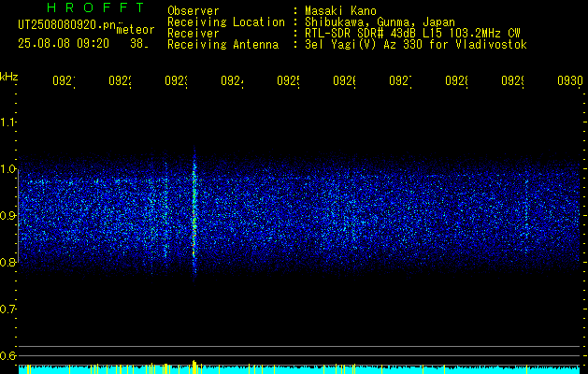The height and width of the screenshot is (374, 588).
Task: Select the observer name Masaki Kano
Action: (340, 10)
